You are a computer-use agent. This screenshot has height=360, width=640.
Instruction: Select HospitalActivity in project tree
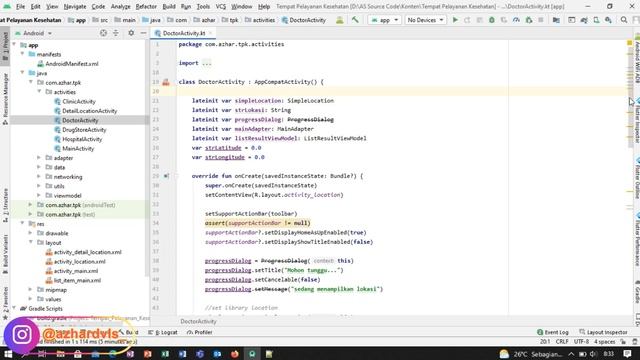(x=82, y=139)
